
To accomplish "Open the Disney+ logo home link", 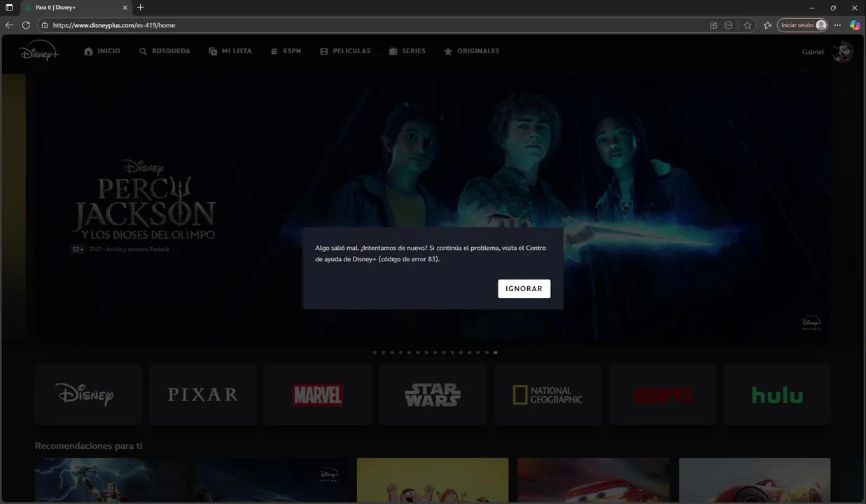I will [x=39, y=52].
